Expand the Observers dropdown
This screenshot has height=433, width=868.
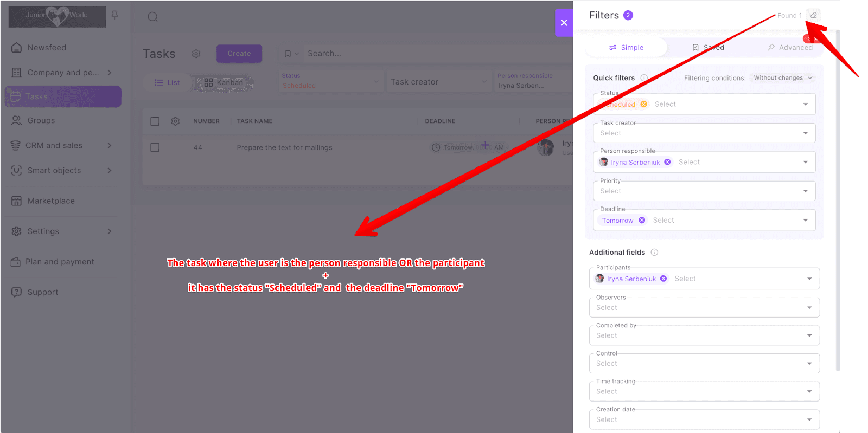point(809,307)
